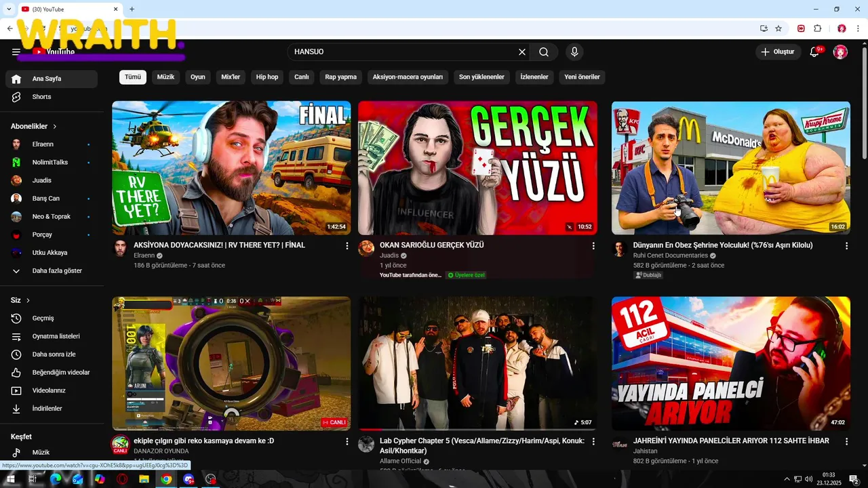Bookmark this page with the star
Viewport: 868px width, 488px height.
(778, 28)
